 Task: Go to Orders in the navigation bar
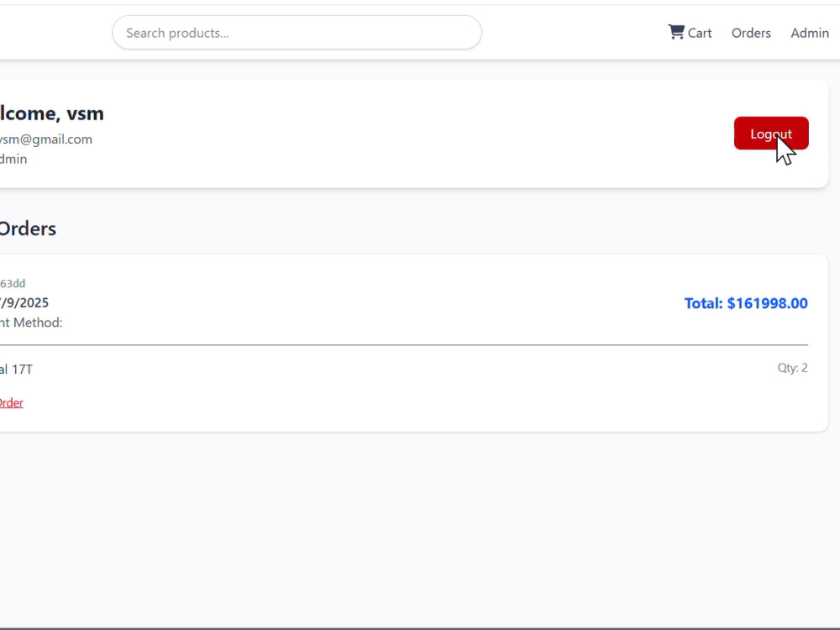(x=751, y=34)
